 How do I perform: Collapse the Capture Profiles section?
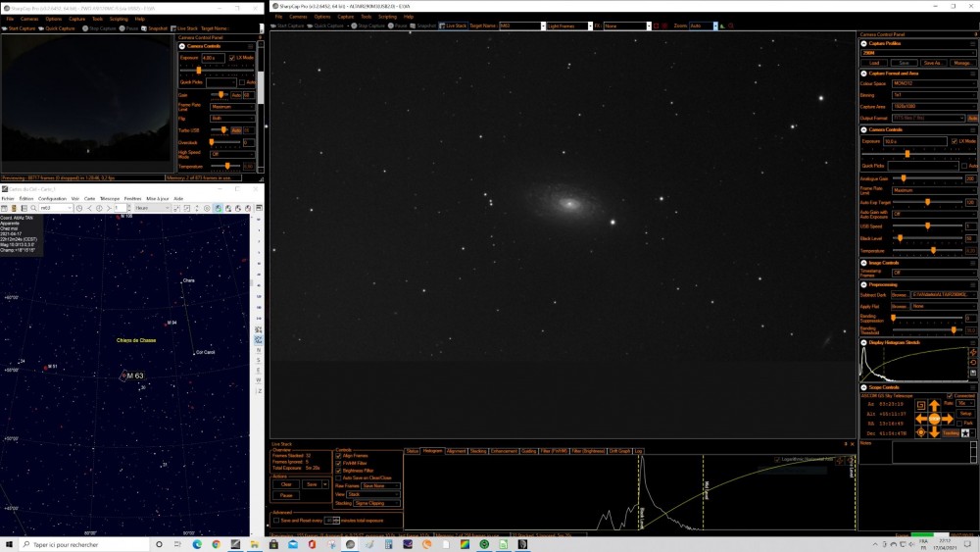click(x=863, y=44)
